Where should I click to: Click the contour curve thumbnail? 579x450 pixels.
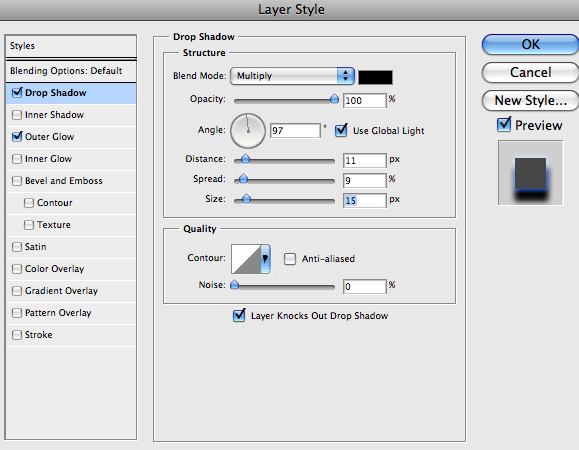pyautogui.click(x=246, y=259)
